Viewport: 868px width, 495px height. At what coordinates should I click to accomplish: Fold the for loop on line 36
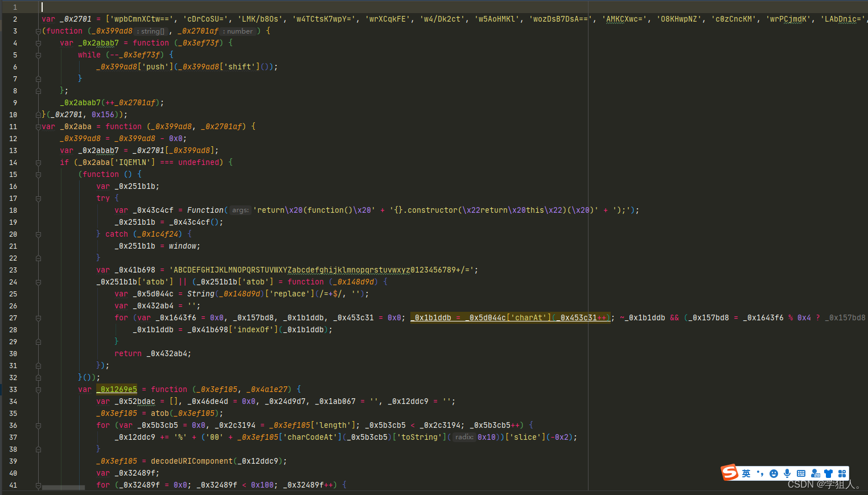[x=38, y=425]
